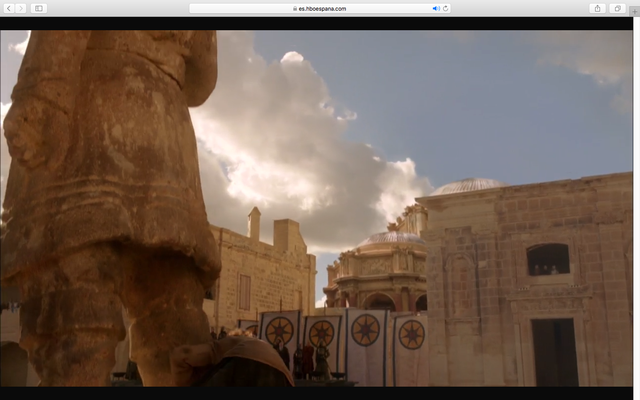Open the Share menu in the toolbar
Image resolution: width=640 pixels, height=400 pixels.
[x=598, y=9]
